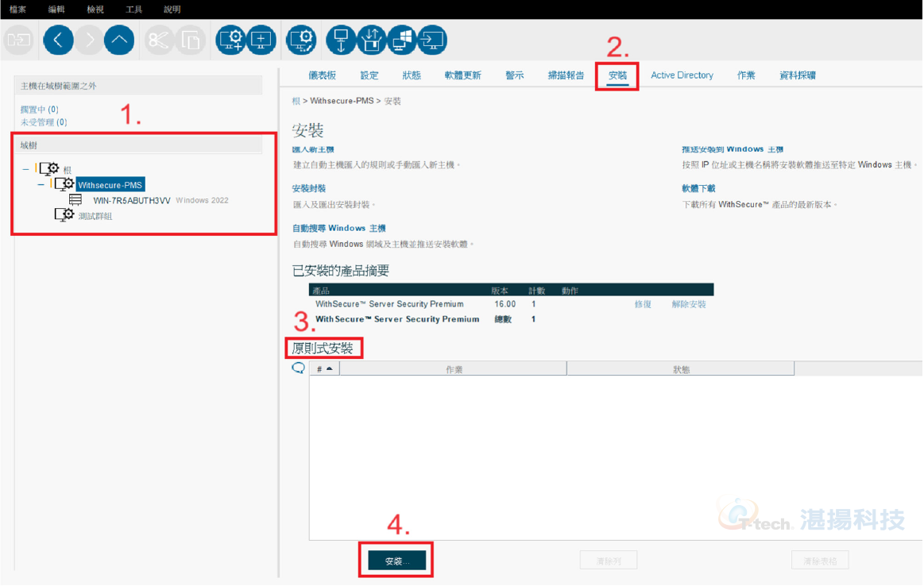Click the 根 breadcrumb link
Image resolution: width=924 pixels, height=586 pixels.
point(296,101)
